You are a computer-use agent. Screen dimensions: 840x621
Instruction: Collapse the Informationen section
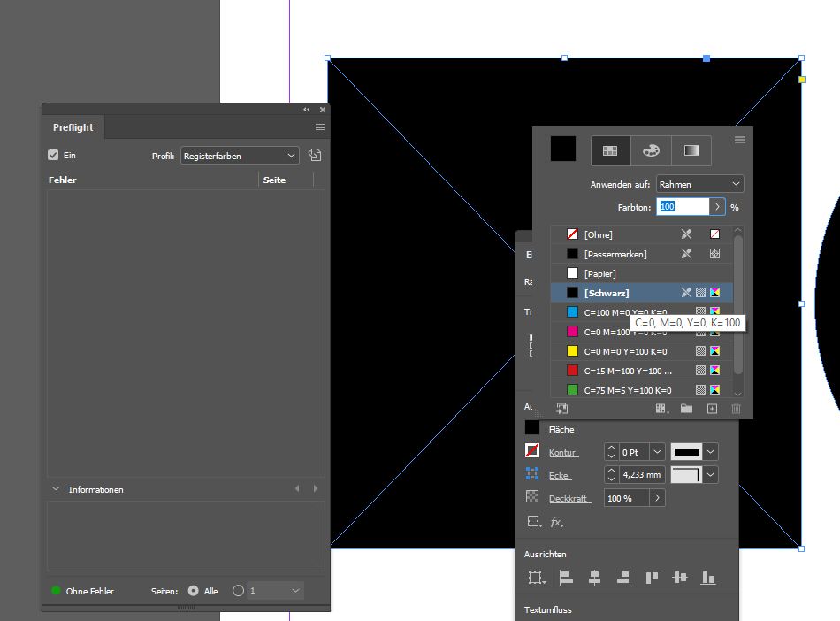tap(57, 489)
